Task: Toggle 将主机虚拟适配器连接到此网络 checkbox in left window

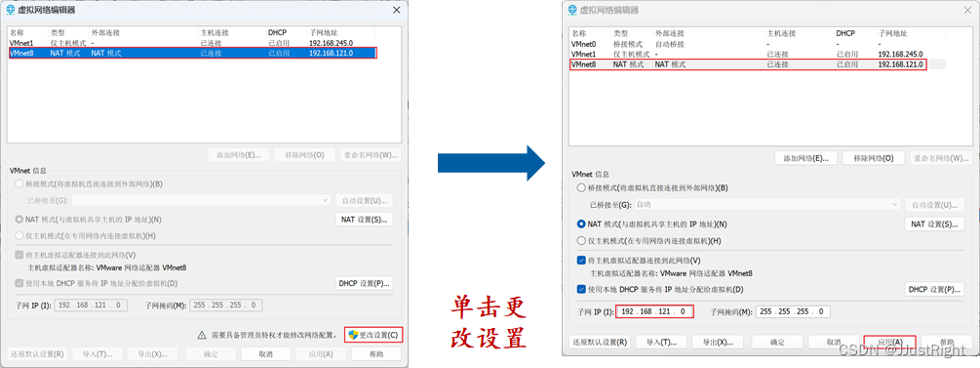Action: (x=20, y=255)
